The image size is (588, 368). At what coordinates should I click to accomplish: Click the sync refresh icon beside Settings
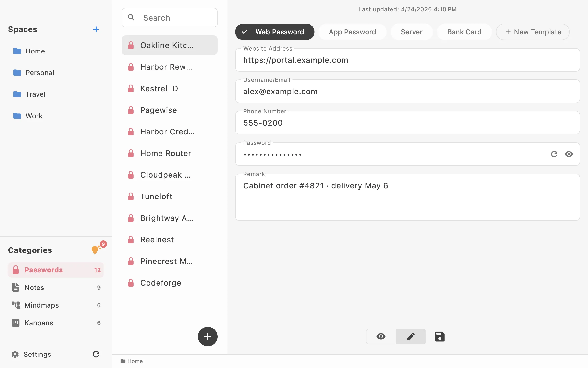(x=96, y=354)
